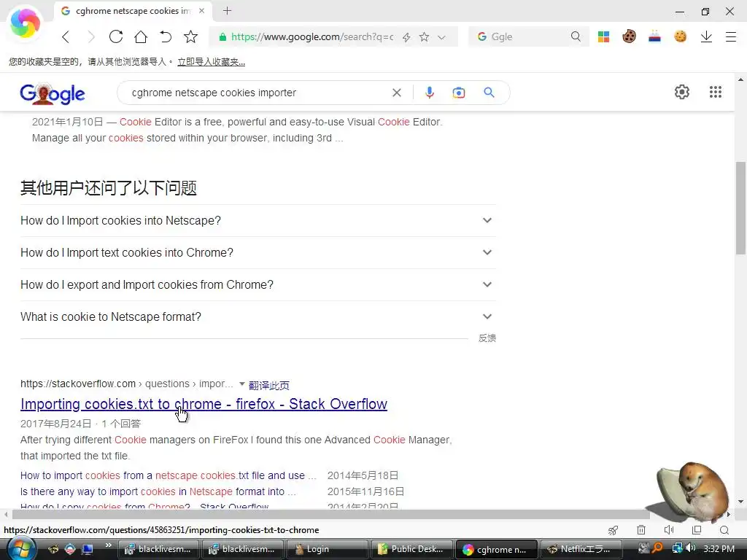Click the undo/restore closed tab icon
Screen dimensions: 747x560
pyautogui.click(x=166, y=36)
